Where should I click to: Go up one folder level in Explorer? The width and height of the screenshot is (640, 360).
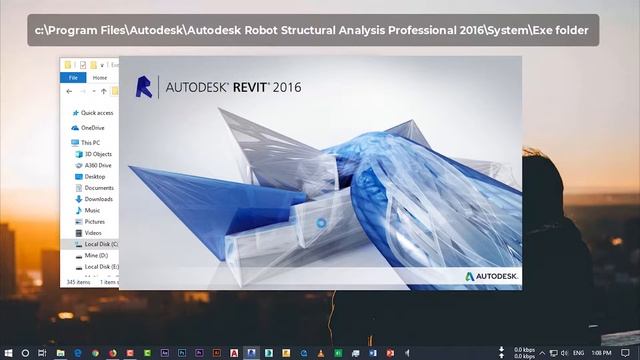104,91
